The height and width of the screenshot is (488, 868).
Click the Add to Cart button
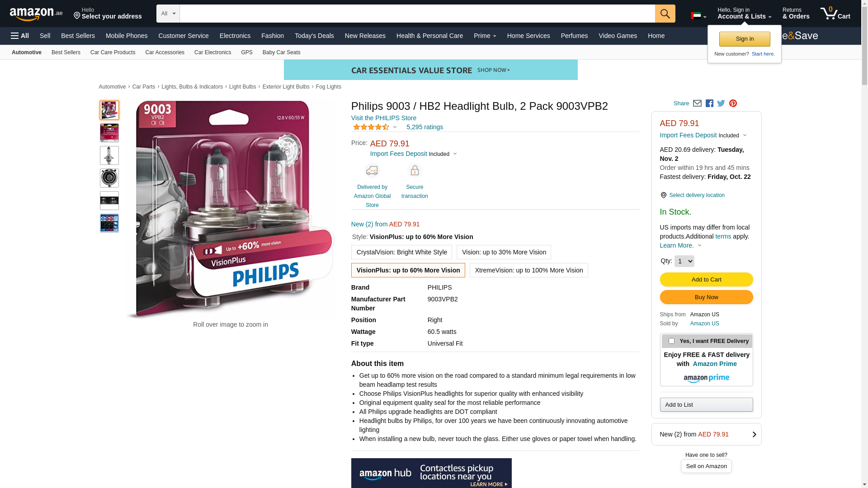click(706, 279)
